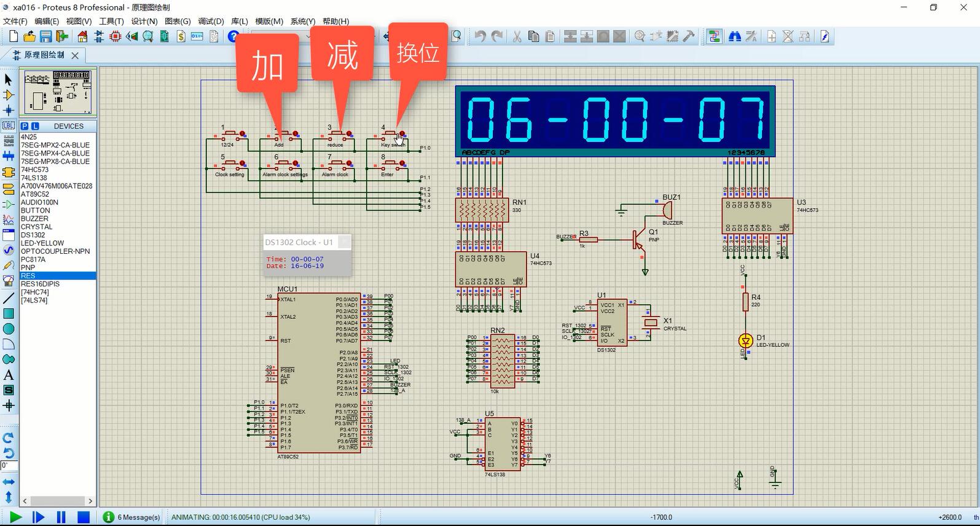
Task: Click the rotation angle input field
Action: tap(8, 466)
